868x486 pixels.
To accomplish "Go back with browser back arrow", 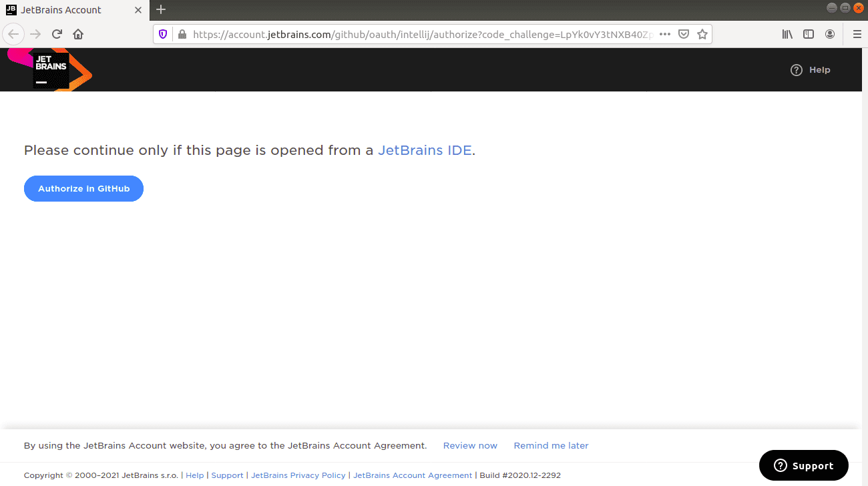I will [x=15, y=34].
